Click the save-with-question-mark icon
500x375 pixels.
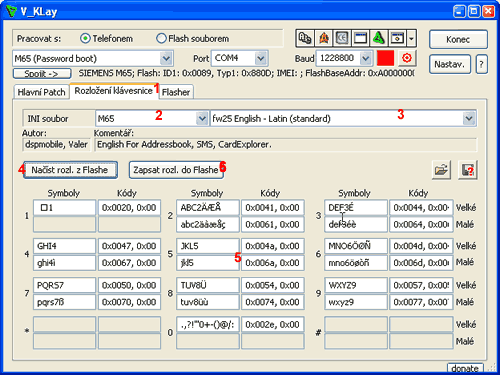click(468, 170)
